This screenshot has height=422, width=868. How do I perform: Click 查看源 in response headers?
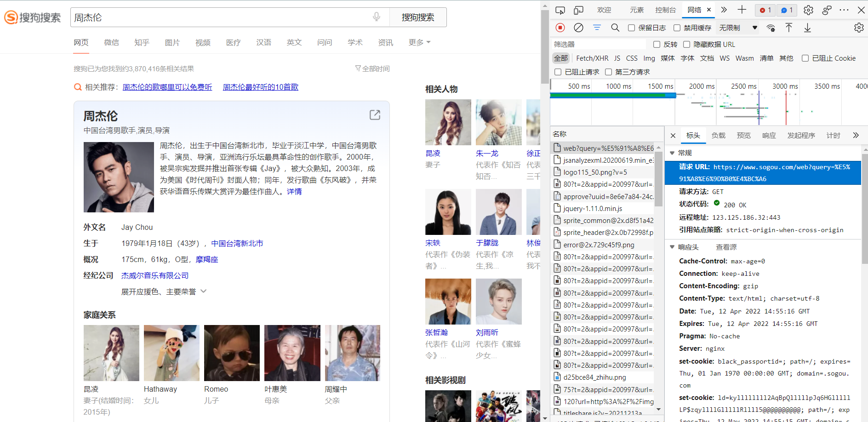(x=726, y=247)
